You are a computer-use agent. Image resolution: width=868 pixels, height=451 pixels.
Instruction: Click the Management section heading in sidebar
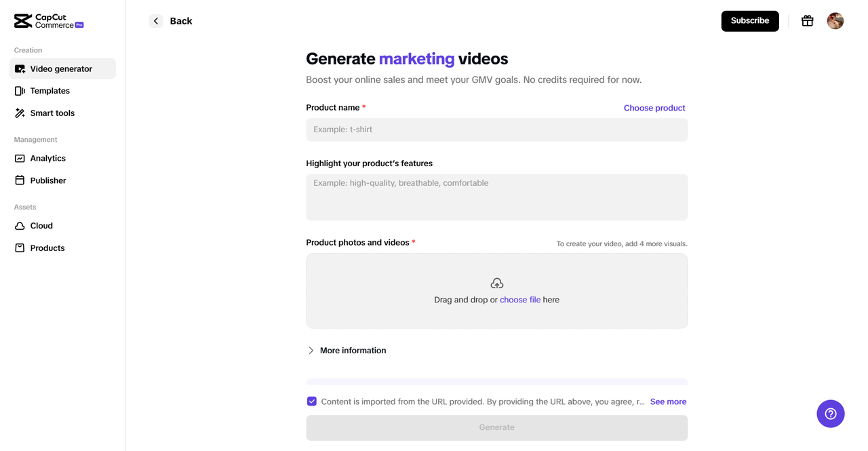pos(35,140)
